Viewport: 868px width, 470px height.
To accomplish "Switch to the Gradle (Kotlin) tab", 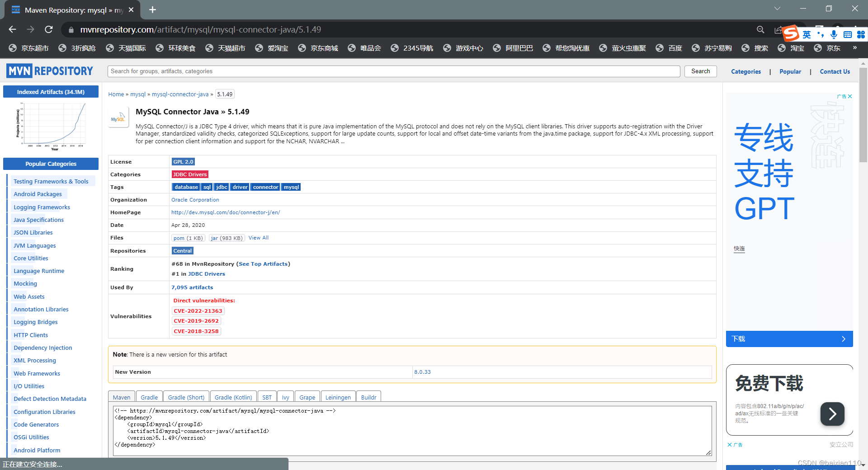I will pos(233,397).
